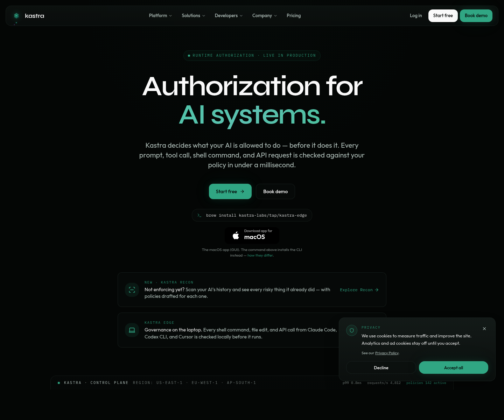Click Log in
This screenshot has height=420, width=504.
(416, 16)
